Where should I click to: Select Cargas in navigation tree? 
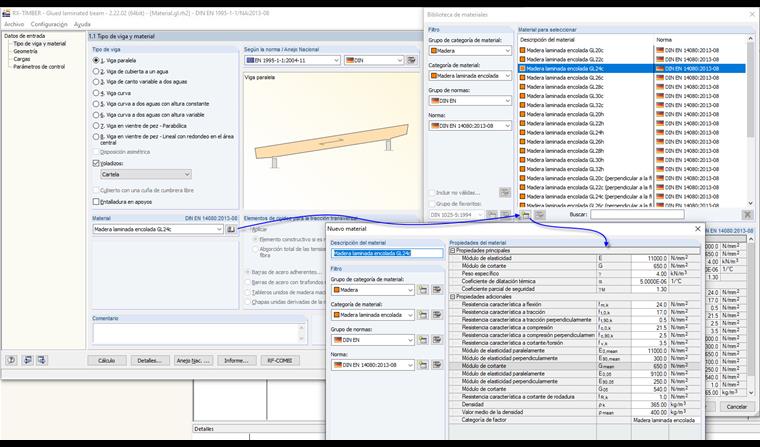22,59
